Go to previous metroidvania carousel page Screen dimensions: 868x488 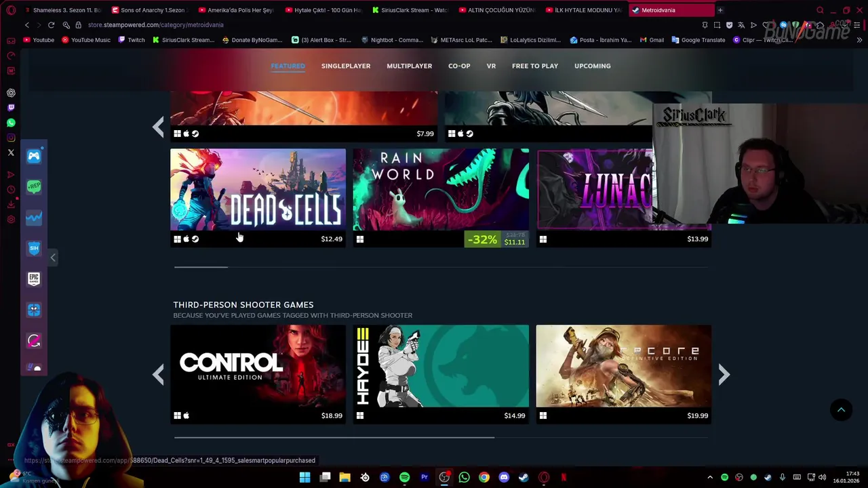pyautogui.click(x=158, y=127)
